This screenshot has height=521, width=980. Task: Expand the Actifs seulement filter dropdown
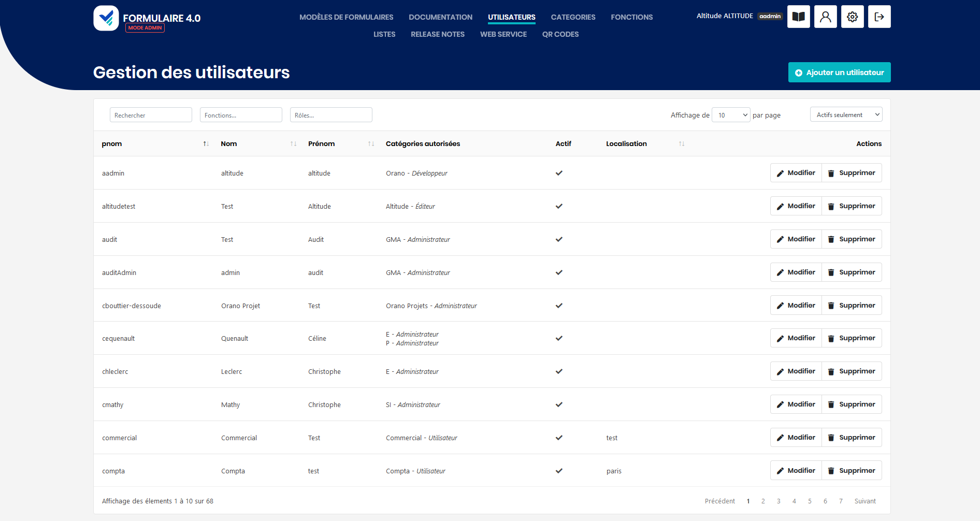845,115
